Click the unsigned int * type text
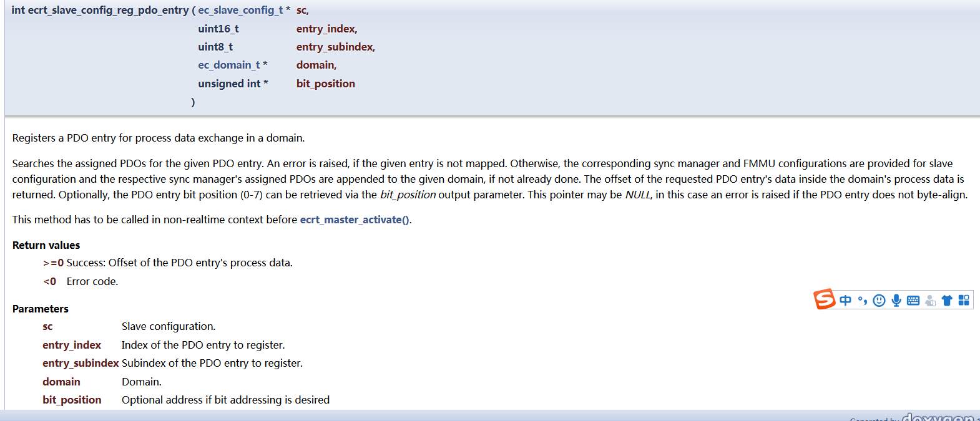The width and height of the screenshot is (980, 421). coord(232,83)
